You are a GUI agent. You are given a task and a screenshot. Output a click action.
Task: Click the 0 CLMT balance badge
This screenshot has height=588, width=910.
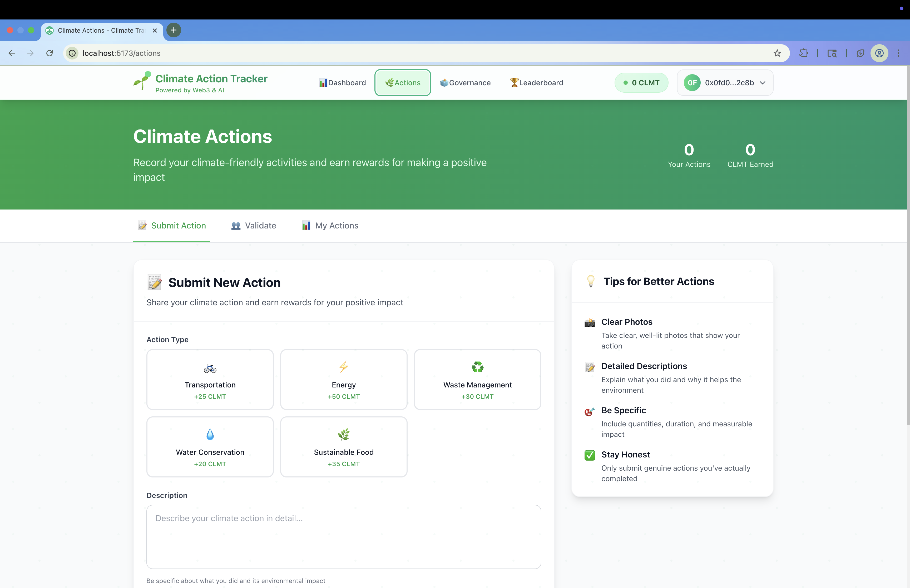point(641,82)
